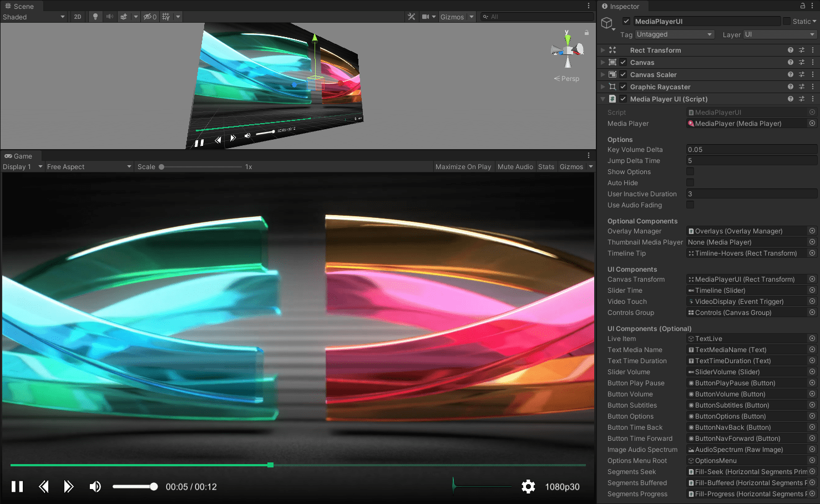Open the Shaded draw mode dropdown
The width and height of the screenshot is (820, 504).
click(33, 17)
